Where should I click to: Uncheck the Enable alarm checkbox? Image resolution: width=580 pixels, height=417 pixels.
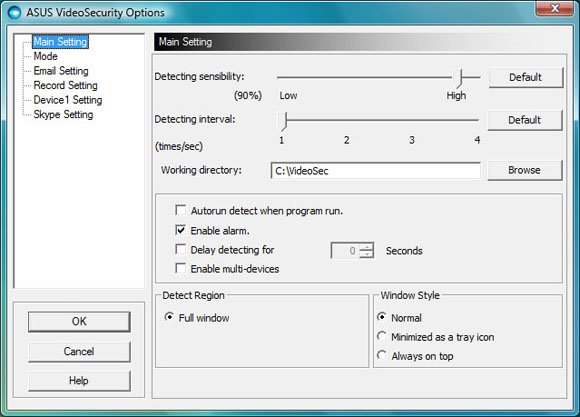[181, 230]
